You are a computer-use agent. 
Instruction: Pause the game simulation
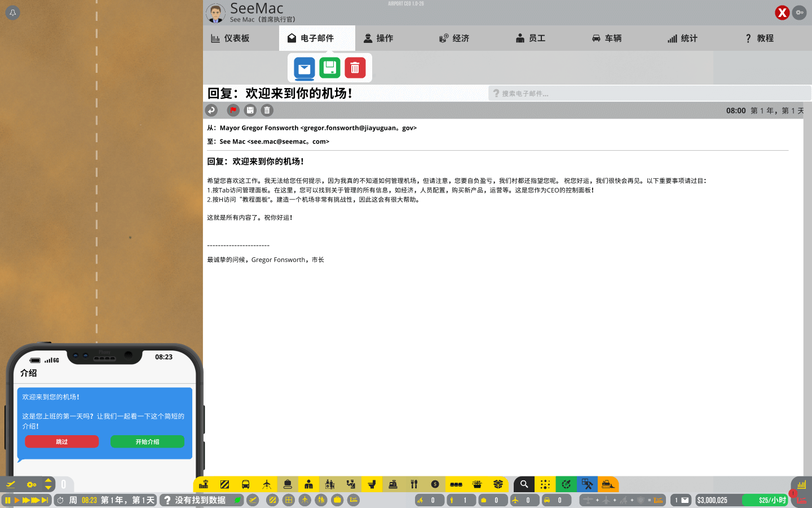(8, 500)
